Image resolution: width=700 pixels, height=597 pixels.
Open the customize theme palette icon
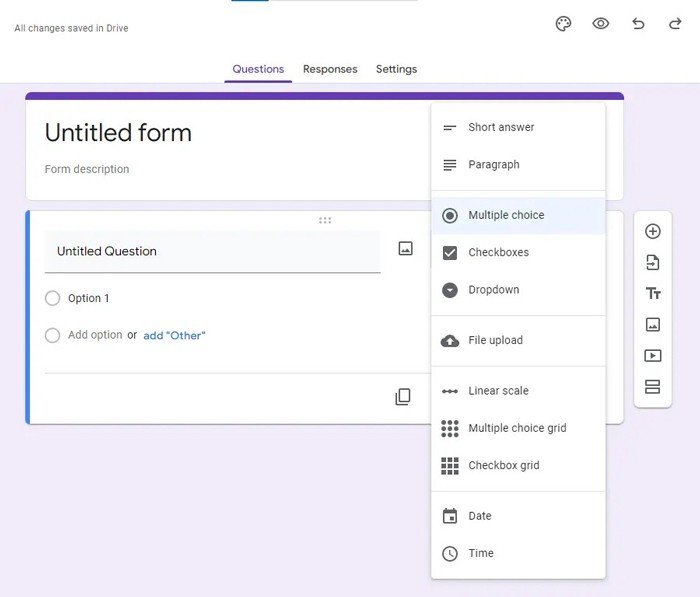[x=563, y=24]
